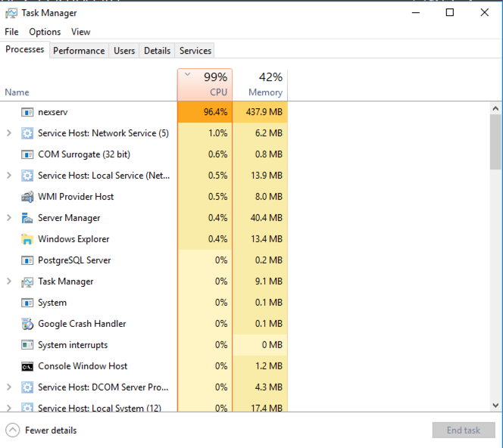The image size is (503, 448).
Task: Expand the Server Manager process group
Action: point(9,218)
